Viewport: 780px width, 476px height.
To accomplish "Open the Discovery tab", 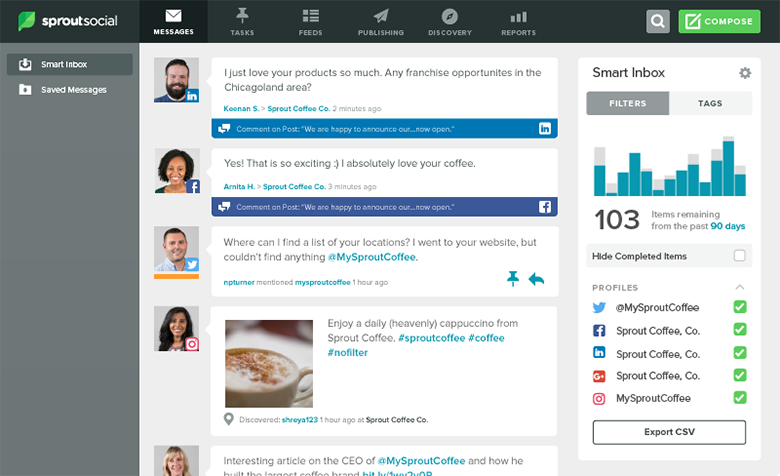I will pos(450,21).
